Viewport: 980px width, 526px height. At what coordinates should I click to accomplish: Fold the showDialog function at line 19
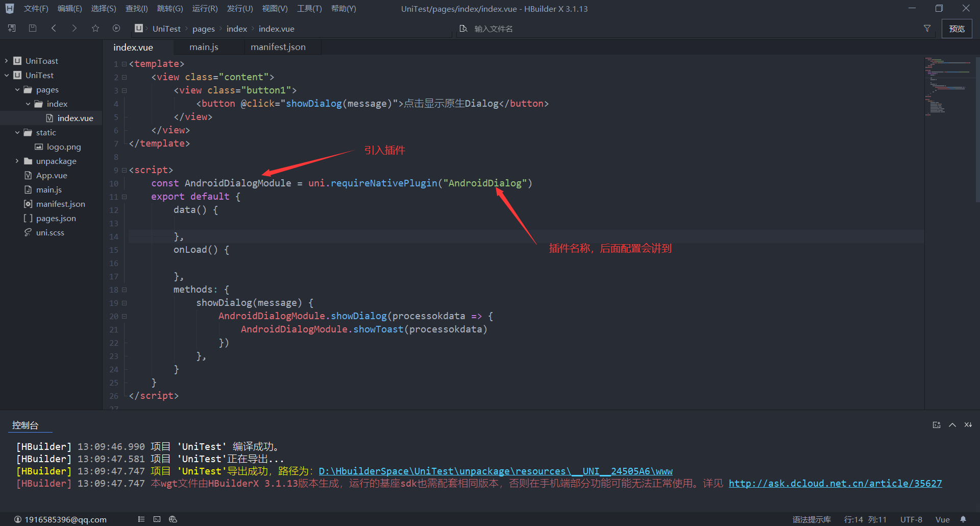point(124,303)
